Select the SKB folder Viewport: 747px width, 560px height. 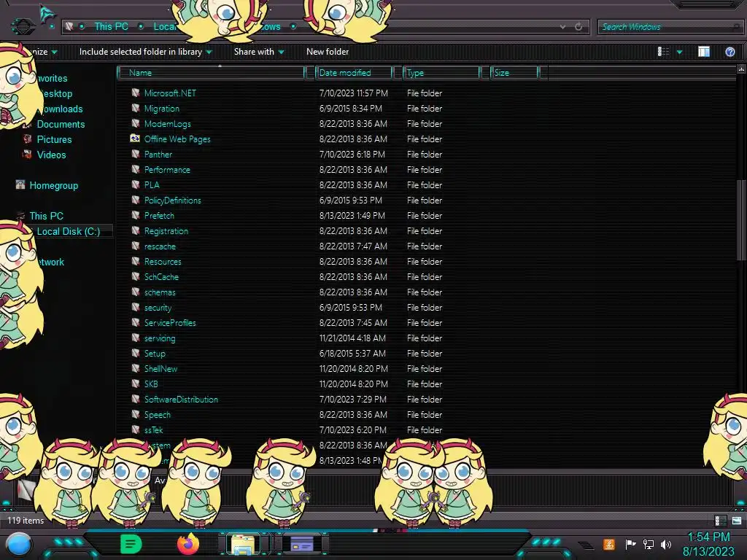[150, 384]
